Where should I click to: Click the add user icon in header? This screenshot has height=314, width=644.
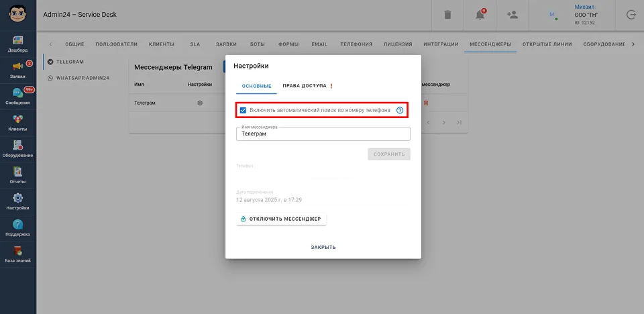[512, 15]
